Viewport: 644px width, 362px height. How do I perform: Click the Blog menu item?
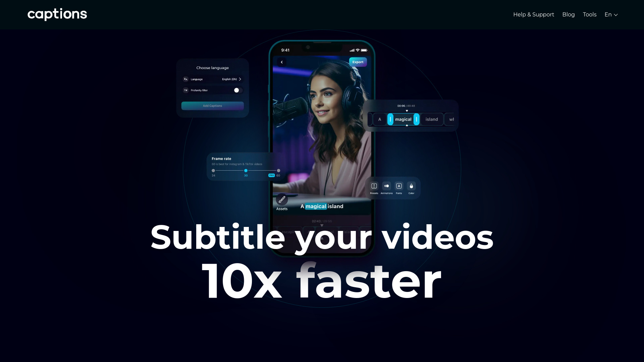(x=569, y=15)
